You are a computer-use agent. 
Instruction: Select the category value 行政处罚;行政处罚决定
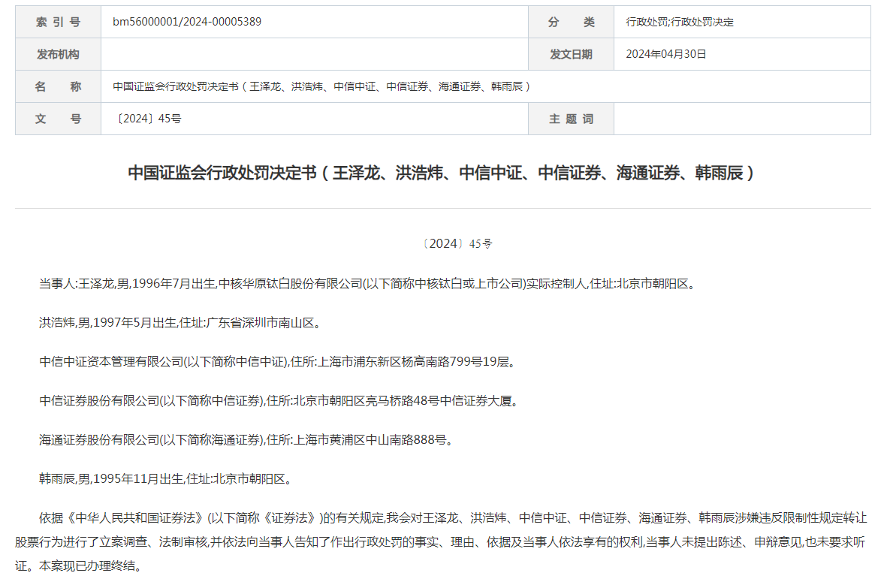[680, 22]
